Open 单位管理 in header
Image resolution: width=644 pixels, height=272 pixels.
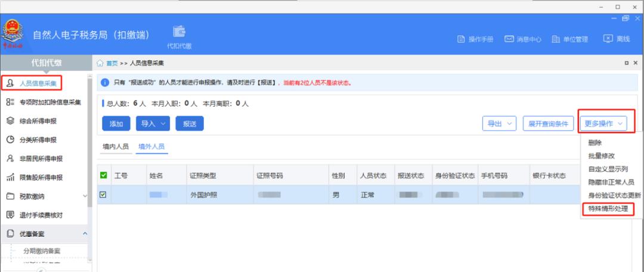570,39
